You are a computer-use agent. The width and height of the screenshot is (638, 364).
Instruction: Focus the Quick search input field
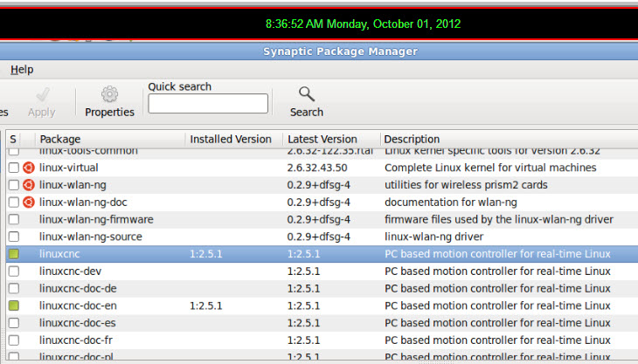tap(208, 104)
